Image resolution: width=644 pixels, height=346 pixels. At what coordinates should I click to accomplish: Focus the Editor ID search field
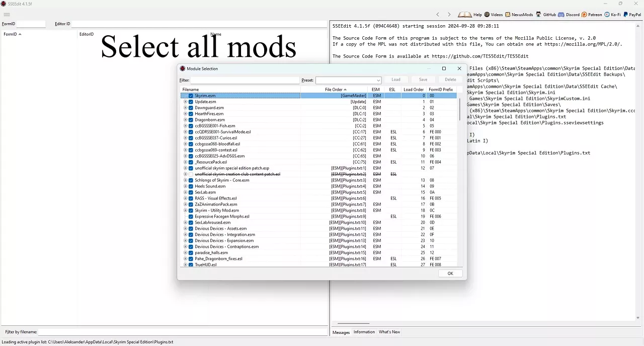point(199,24)
